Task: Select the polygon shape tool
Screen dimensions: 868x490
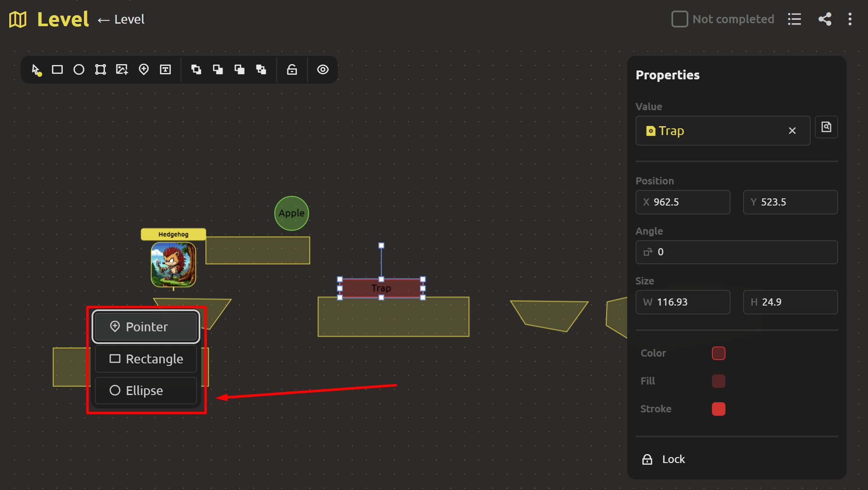Action: point(100,70)
